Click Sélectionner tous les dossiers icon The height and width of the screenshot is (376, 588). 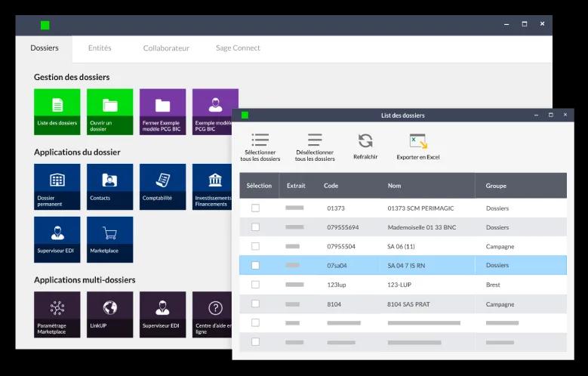click(x=260, y=140)
